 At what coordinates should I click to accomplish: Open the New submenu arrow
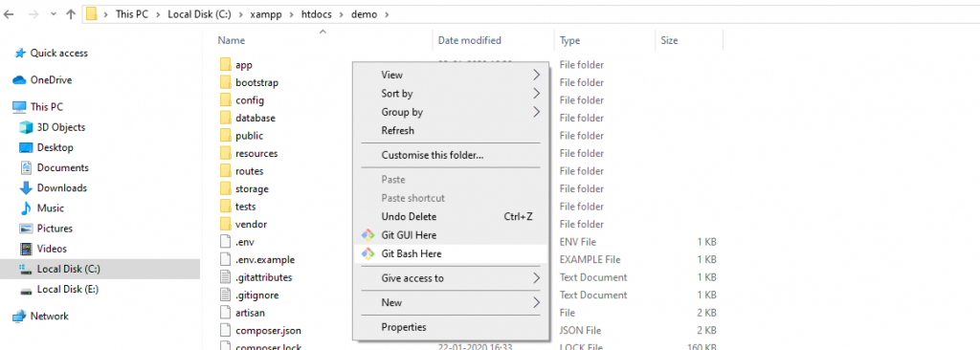(x=536, y=302)
